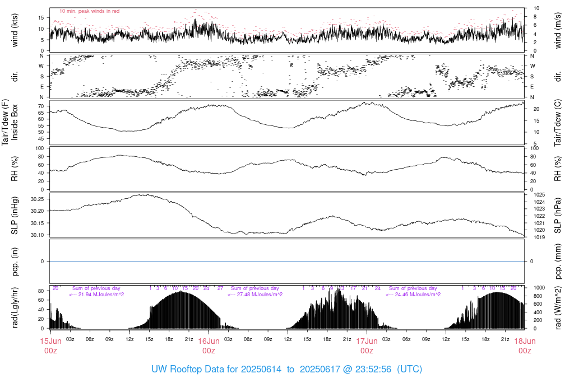Select the 'rad(Lgly/hr)' axis label
Image resolution: width=574 pixels, height=392 pixels.
pos(15,307)
